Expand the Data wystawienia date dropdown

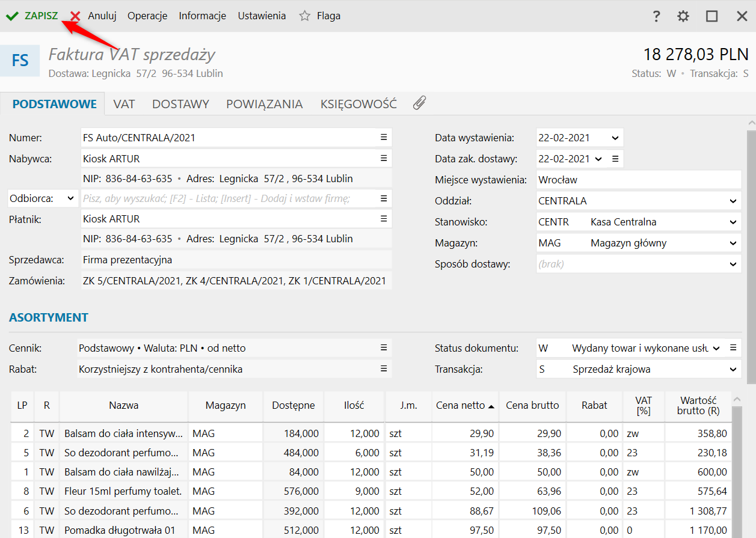click(x=615, y=138)
